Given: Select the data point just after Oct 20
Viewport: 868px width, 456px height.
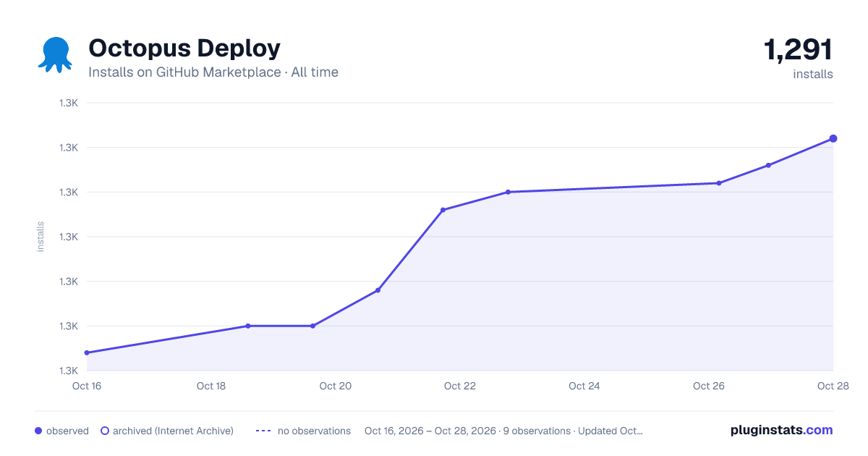Looking at the screenshot, I should tap(378, 290).
